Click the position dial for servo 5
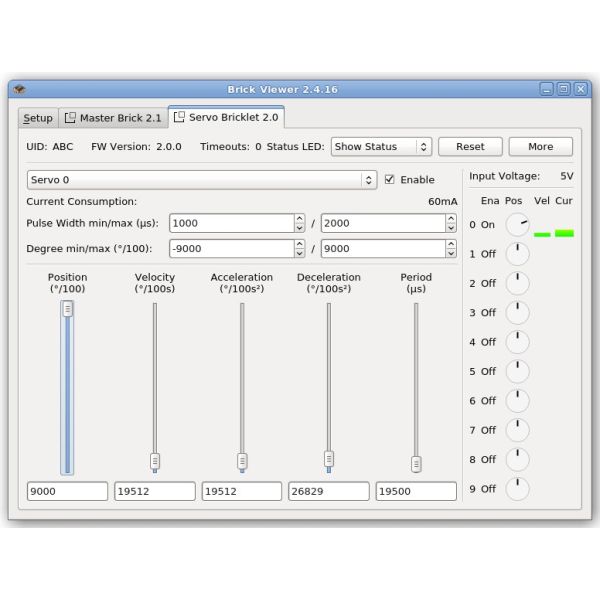 517,371
